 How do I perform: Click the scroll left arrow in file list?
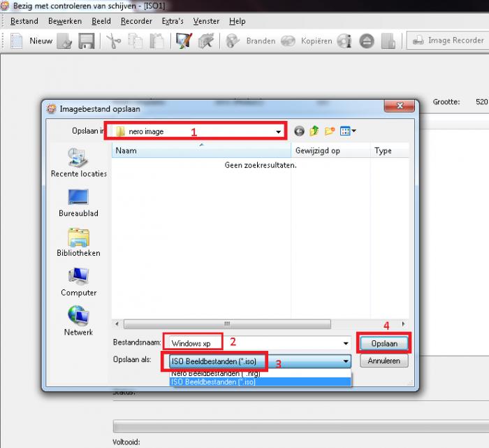pyautogui.click(x=117, y=324)
